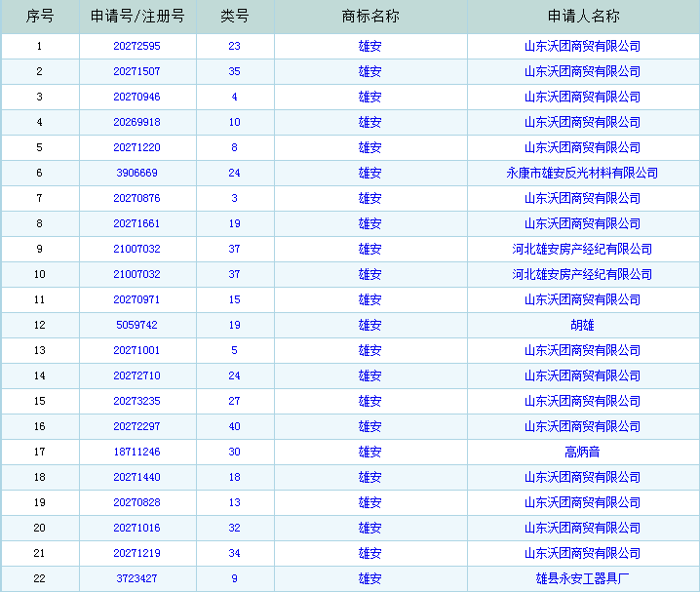Click class number 40 in row 16
This screenshot has height=592, width=700.
[x=234, y=426]
